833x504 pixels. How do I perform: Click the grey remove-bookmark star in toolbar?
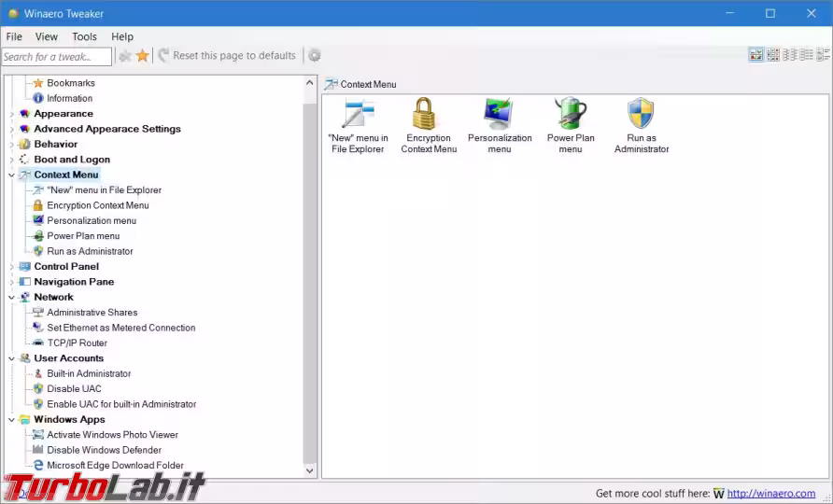click(x=125, y=56)
